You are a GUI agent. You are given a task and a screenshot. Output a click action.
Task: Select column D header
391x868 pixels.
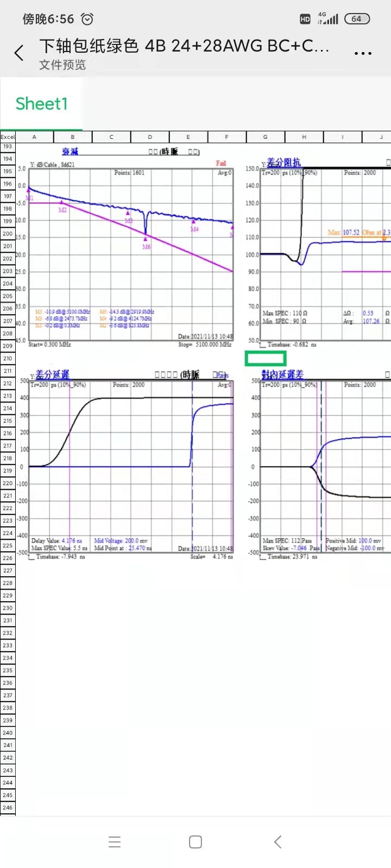(x=150, y=137)
